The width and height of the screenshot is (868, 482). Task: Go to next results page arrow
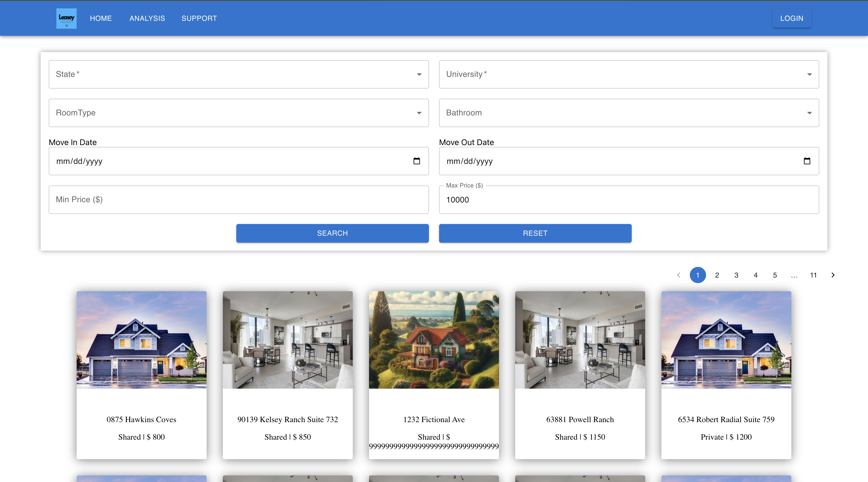tap(833, 275)
